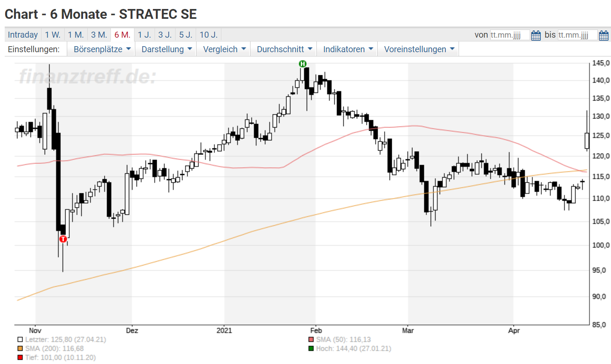
Task: Select the 1 J. time range tab
Action: click(144, 35)
